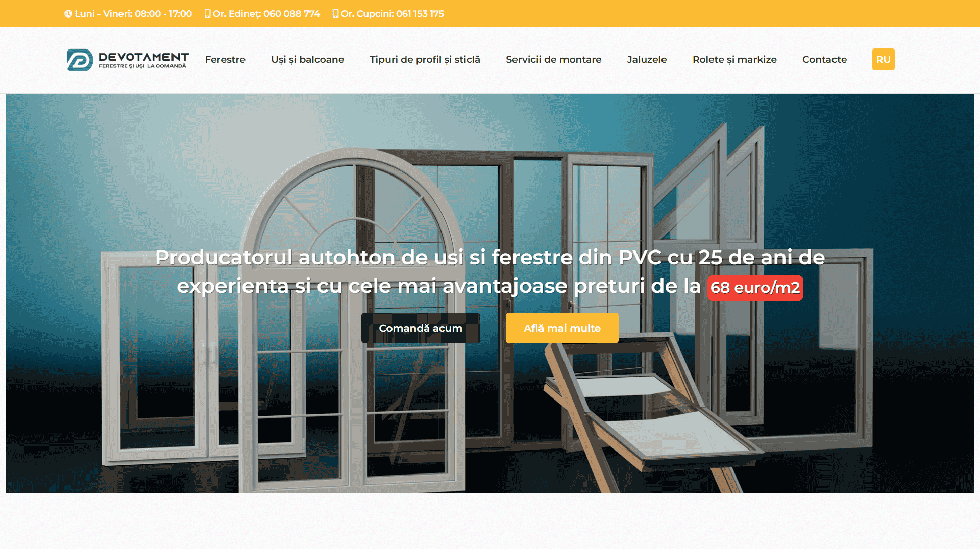
Task: Switch site language with RU button
Action: pyautogui.click(x=883, y=59)
